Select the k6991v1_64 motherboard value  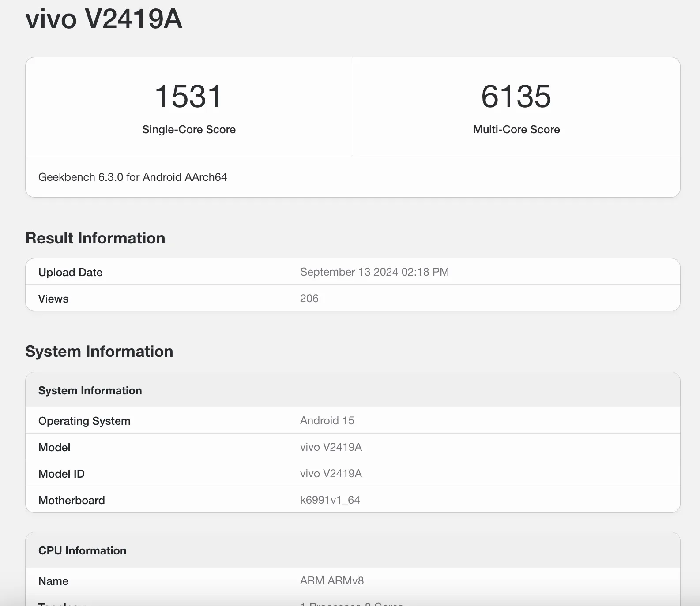(330, 500)
